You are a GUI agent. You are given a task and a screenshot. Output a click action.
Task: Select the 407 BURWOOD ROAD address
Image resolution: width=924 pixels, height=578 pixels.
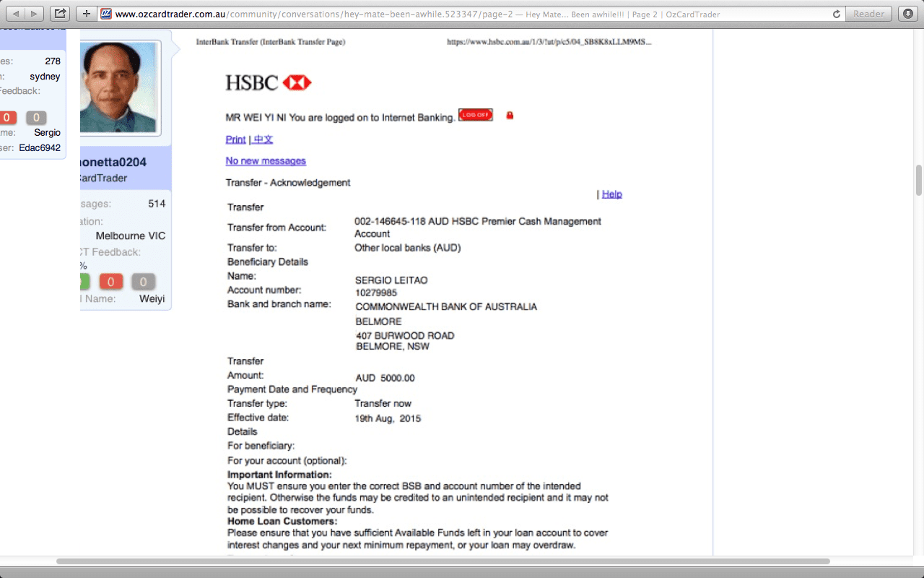pos(405,336)
